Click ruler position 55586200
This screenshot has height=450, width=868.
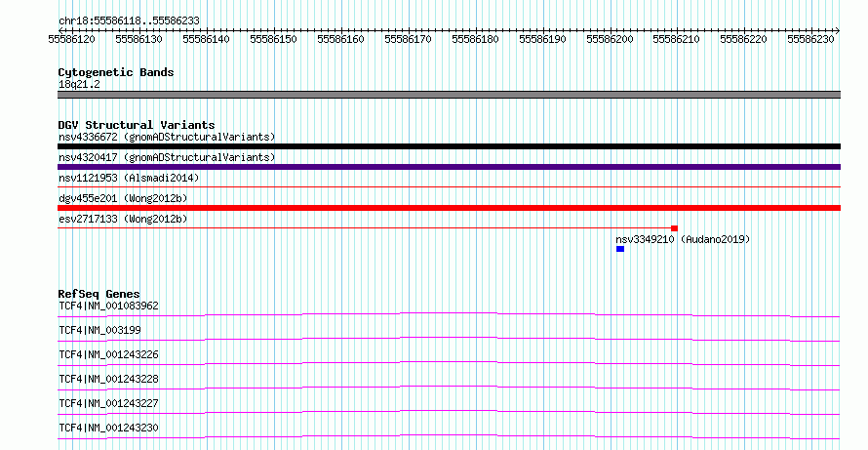click(610, 39)
